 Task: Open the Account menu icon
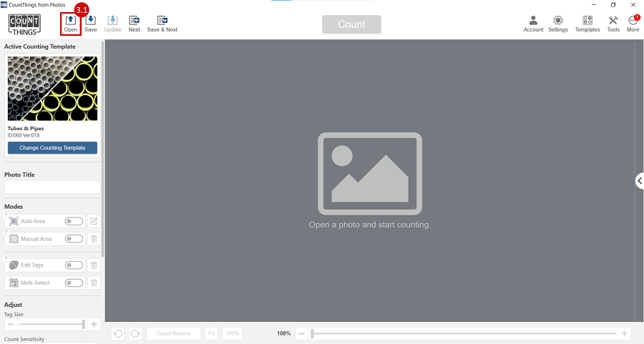533,21
